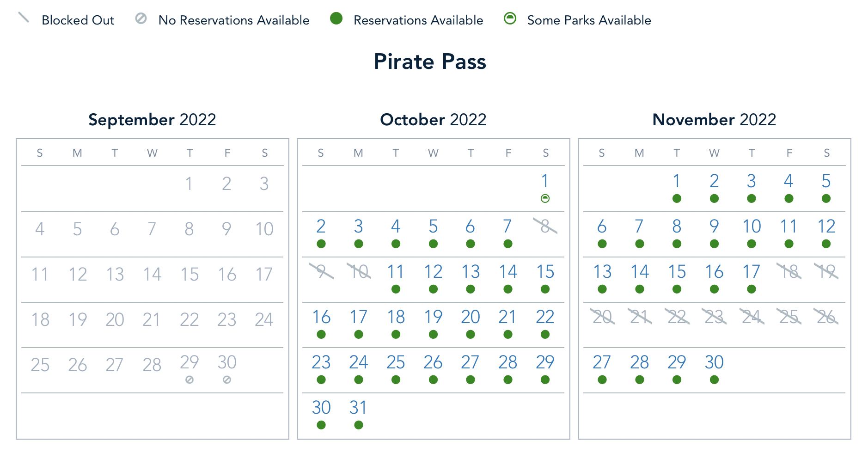Click the Some Parks Available legend icon
The height and width of the screenshot is (453, 868).
click(x=510, y=18)
